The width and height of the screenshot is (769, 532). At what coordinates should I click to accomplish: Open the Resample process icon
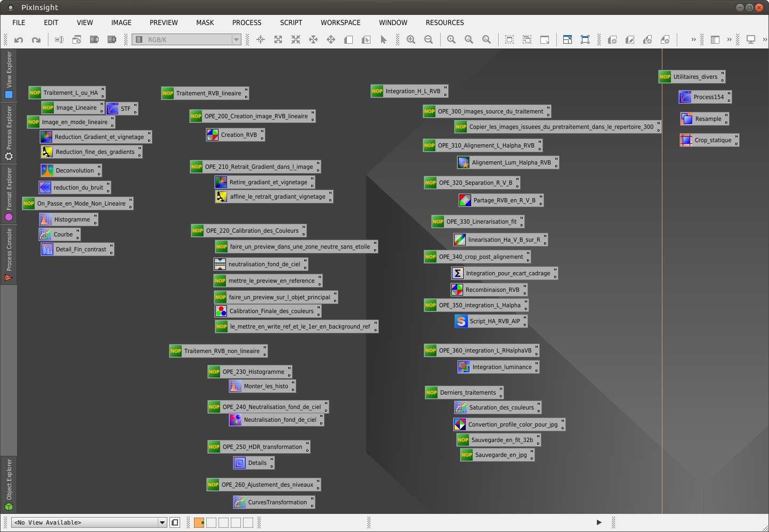(x=687, y=119)
